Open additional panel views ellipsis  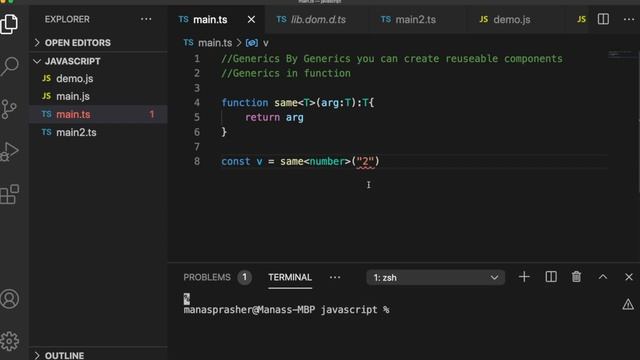point(335,278)
